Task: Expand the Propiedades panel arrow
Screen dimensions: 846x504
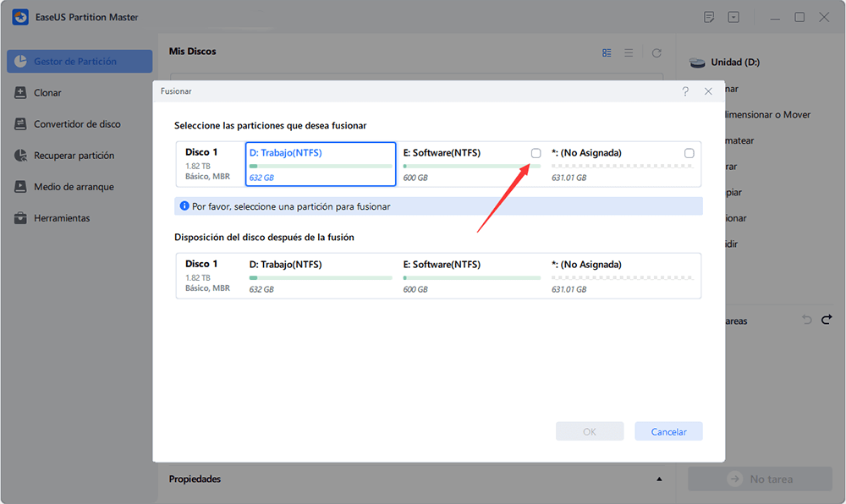Action: pyautogui.click(x=659, y=479)
